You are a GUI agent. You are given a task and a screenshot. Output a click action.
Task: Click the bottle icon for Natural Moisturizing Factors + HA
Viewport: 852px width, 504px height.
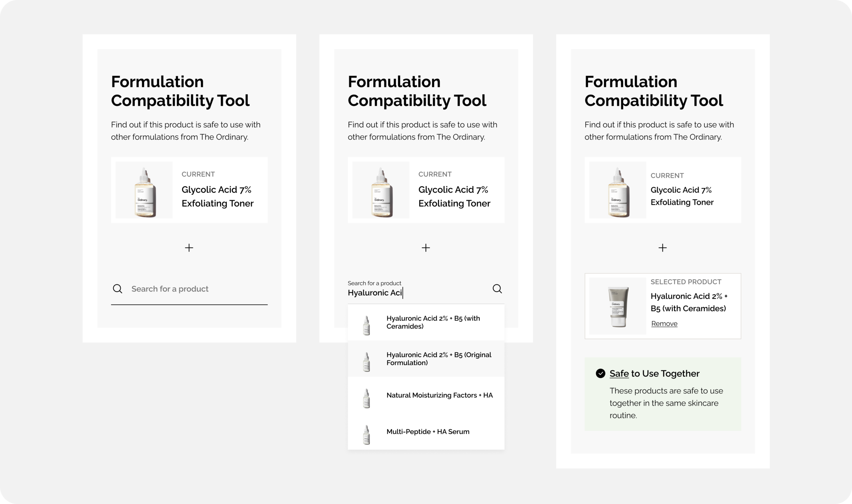coord(366,398)
